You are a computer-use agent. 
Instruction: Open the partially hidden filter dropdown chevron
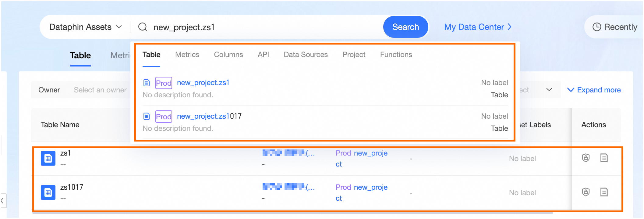(x=549, y=90)
